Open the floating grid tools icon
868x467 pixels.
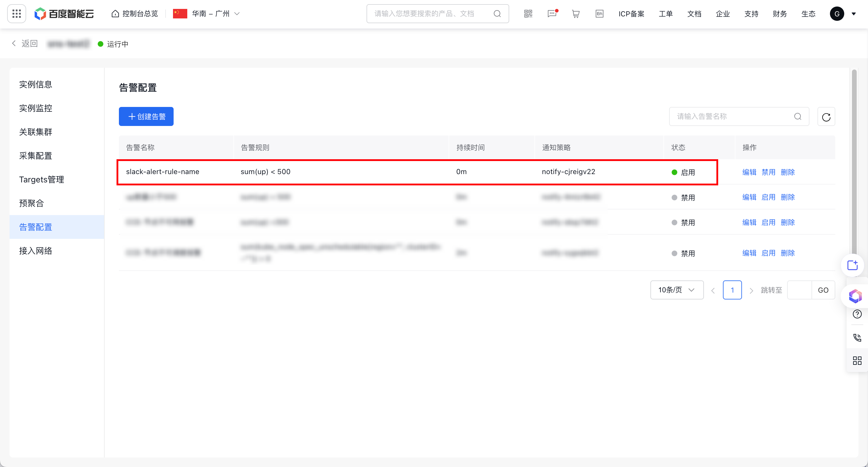pos(857,361)
